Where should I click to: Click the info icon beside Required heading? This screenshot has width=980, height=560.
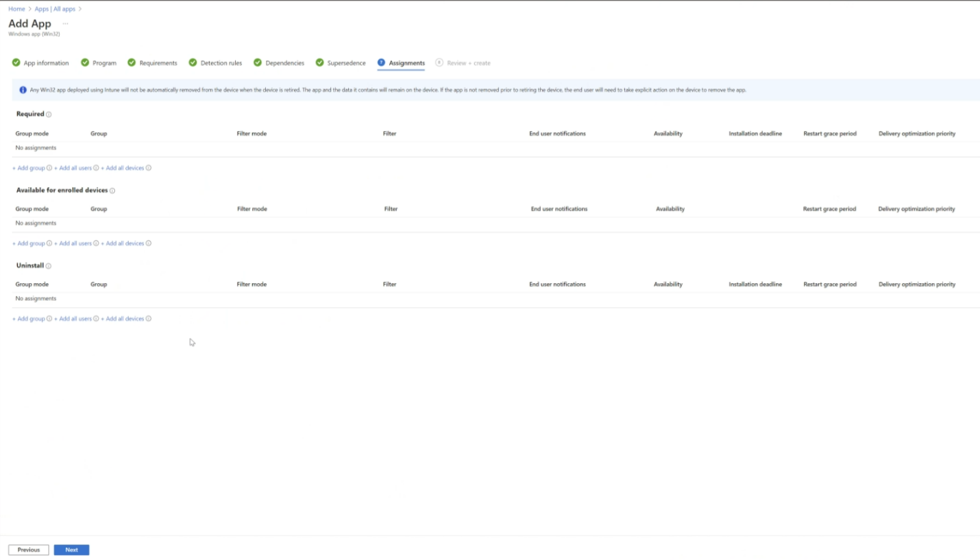[49, 114]
